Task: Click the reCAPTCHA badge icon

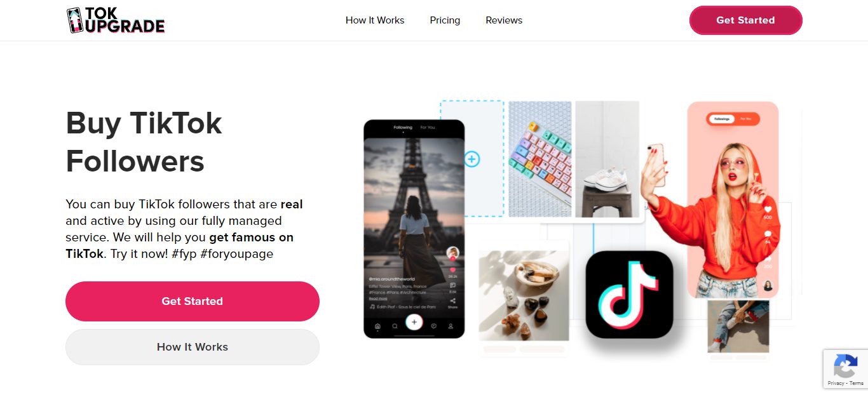Action: 845,366
